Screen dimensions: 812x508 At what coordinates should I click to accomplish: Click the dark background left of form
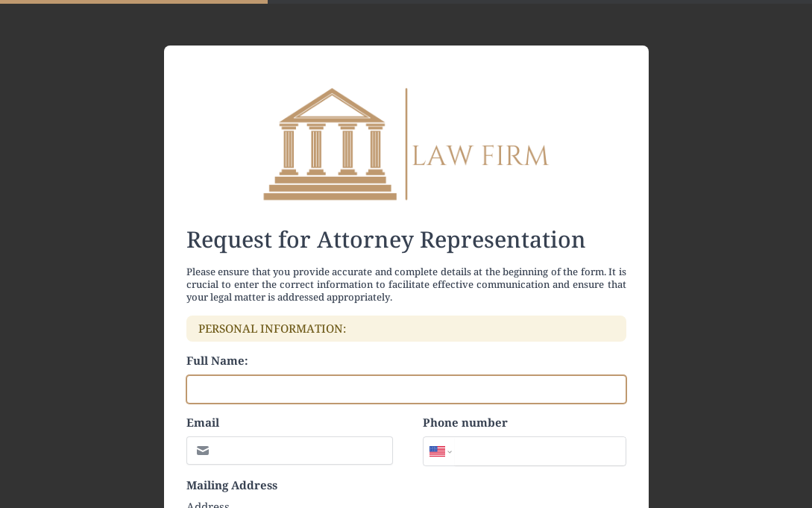coord(82,261)
